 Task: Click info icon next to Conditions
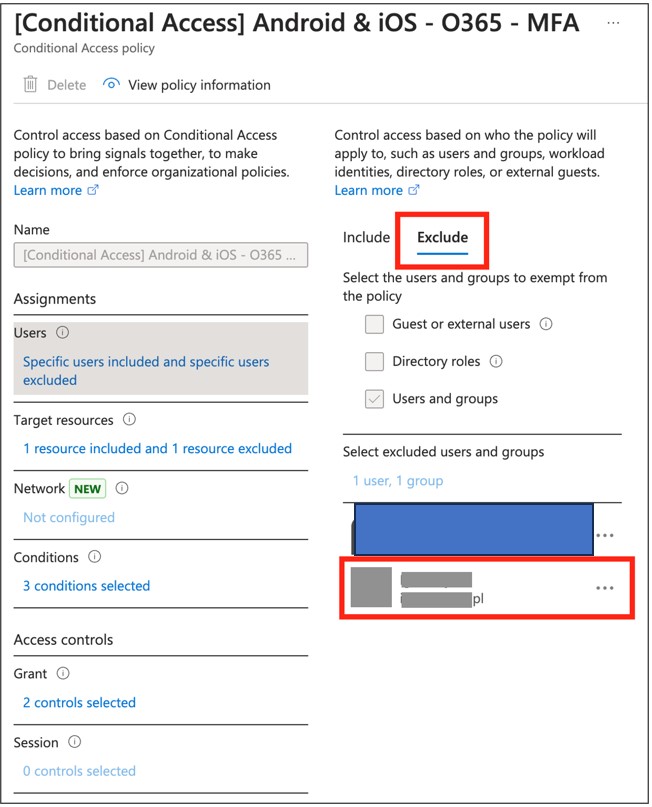[x=95, y=556]
